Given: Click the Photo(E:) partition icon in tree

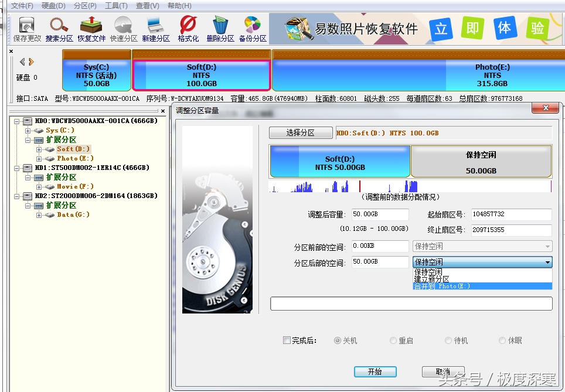Looking at the screenshot, I should click(x=50, y=159).
